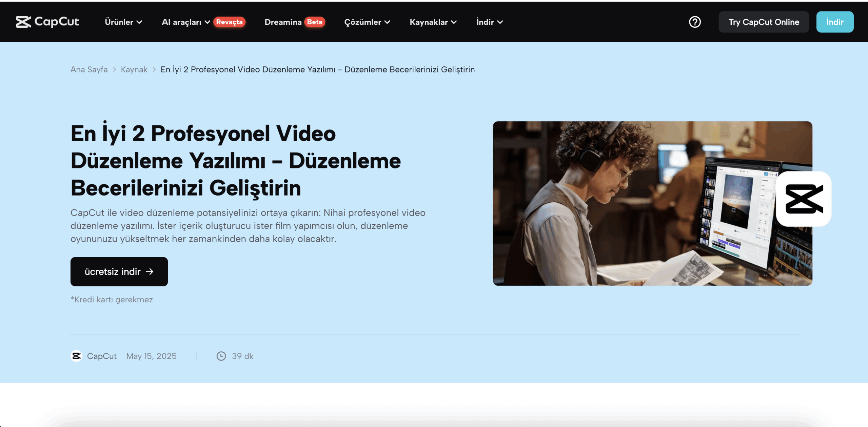Click the CapCut author name

[102, 356]
